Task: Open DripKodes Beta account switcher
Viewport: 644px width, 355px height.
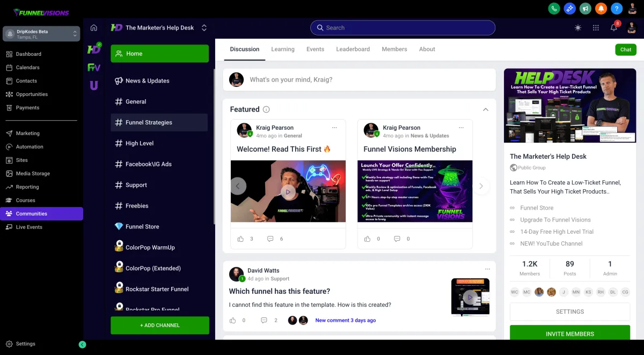Action: (41, 34)
